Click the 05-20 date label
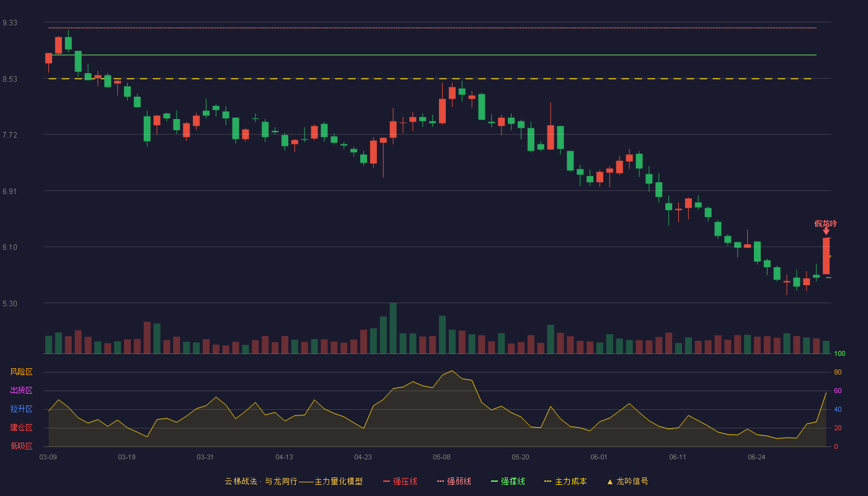868x496 pixels. pos(520,457)
